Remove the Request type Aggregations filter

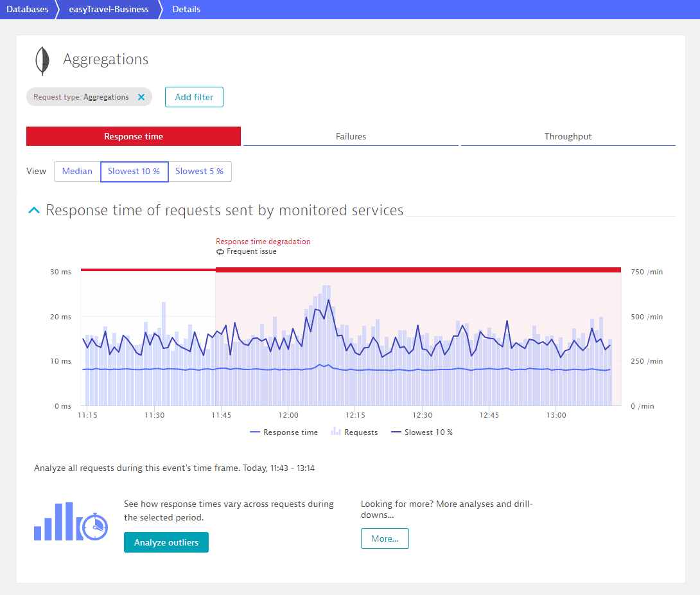pyautogui.click(x=141, y=97)
